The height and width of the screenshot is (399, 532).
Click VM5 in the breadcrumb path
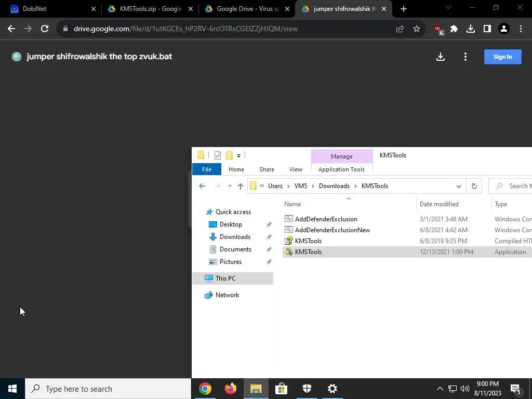tap(301, 186)
